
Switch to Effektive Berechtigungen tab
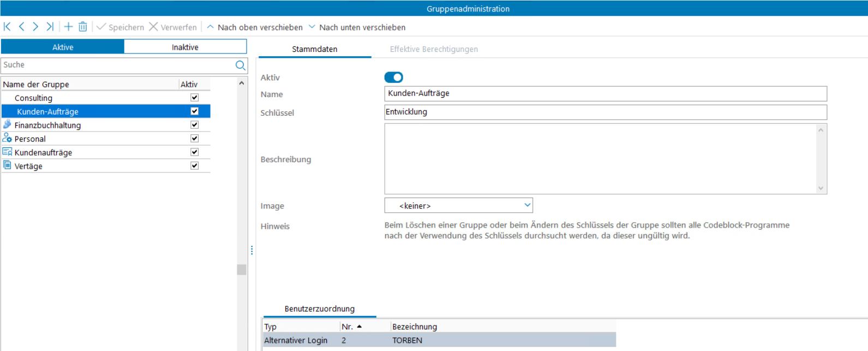[x=434, y=49]
